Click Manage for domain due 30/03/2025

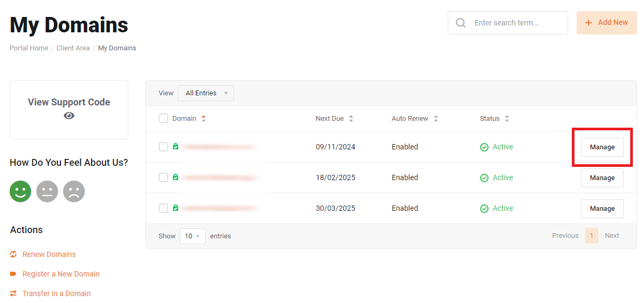[602, 209]
